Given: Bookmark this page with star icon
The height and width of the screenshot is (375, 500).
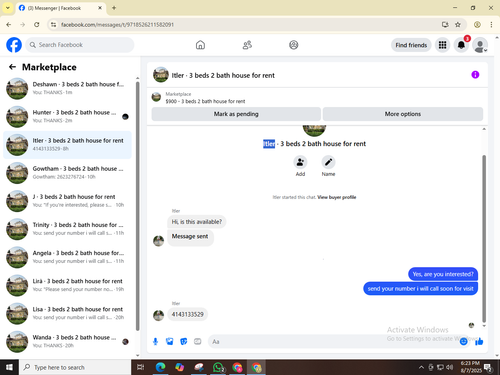Looking at the screenshot, I should click(458, 24).
